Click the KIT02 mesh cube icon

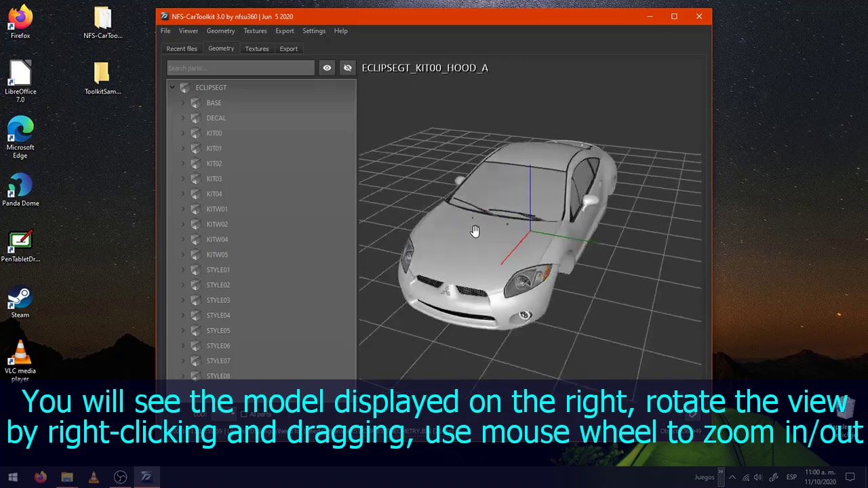195,163
